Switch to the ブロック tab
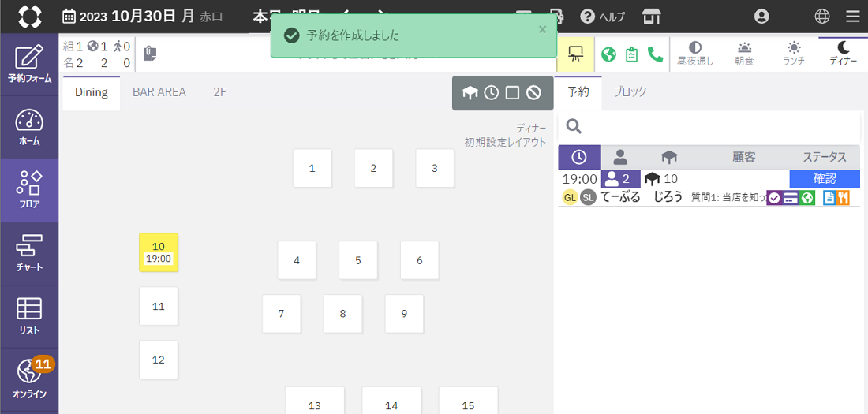This screenshot has width=868, height=414. pos(630,91)
